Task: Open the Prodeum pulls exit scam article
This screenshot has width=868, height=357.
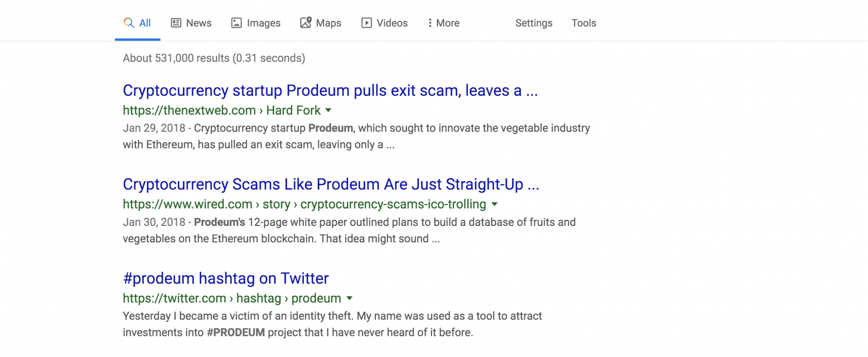Action: (x=330, y=91)
